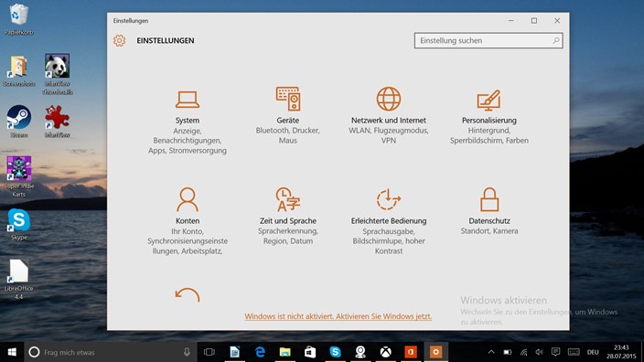Open the Office app on taskbar
Screen dimensions: 644x362
coord(411,352)
